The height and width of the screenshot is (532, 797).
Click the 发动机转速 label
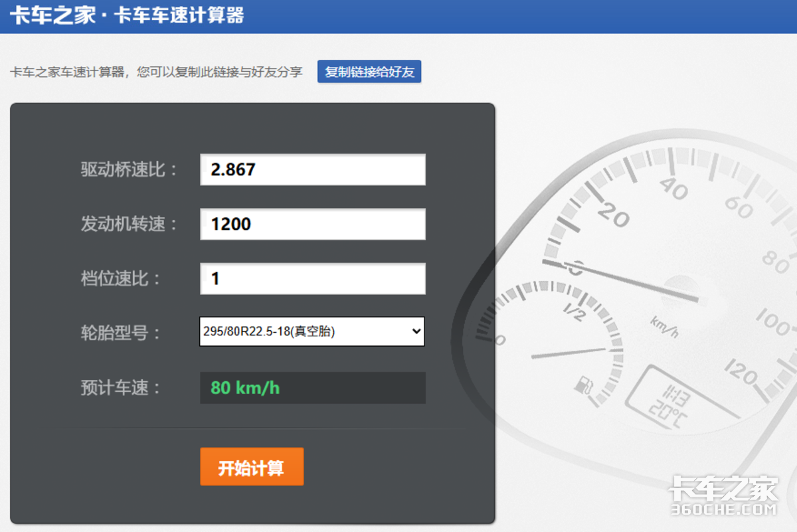point(130,224)
